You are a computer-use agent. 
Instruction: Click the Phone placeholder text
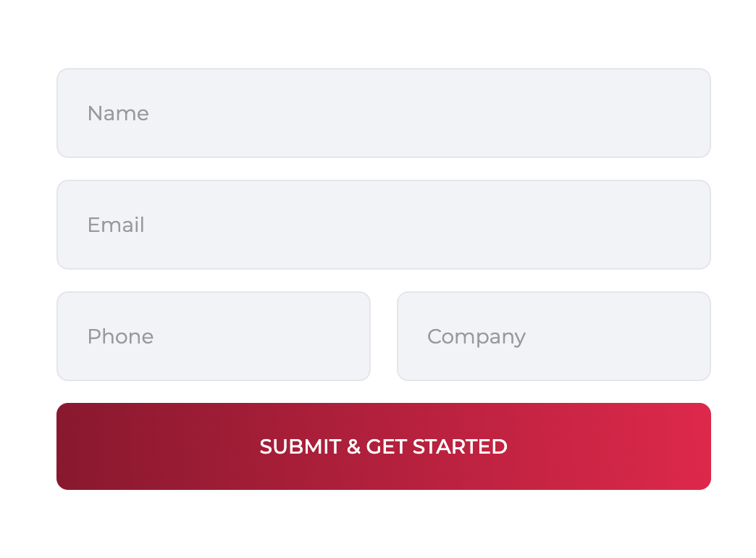coord(120,336)
